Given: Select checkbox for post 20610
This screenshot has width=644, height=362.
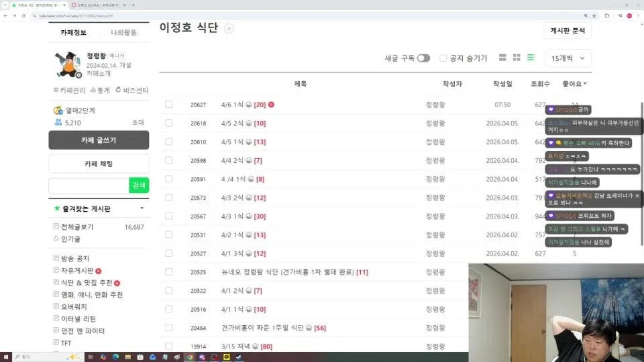Looking at the screenshot, I should [169, 141].
